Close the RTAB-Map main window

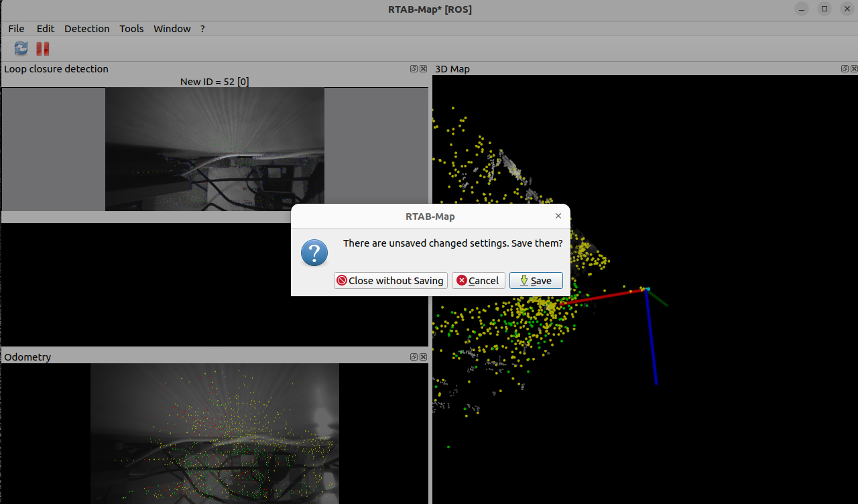tap(847, 9)
